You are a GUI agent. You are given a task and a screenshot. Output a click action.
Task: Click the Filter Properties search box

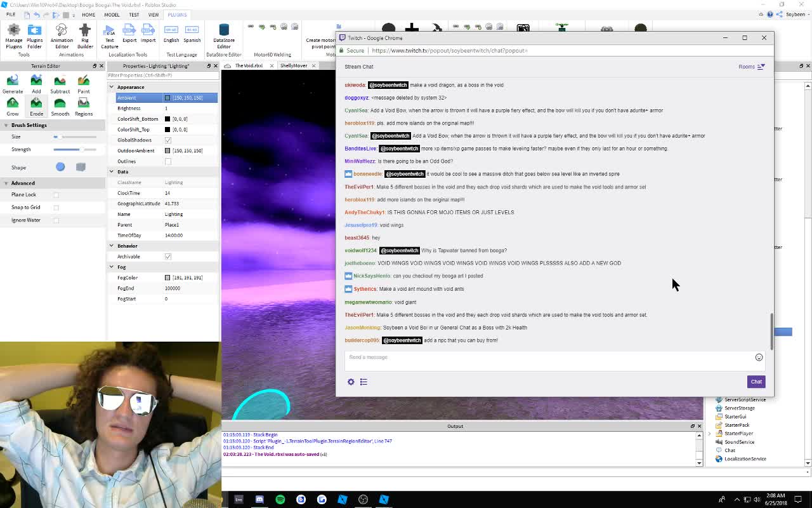click(162, 75)
